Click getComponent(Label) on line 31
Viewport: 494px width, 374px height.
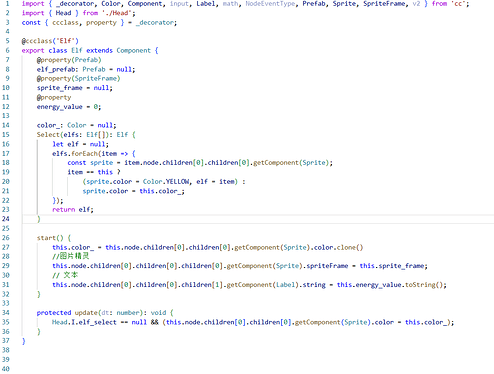pos(262,285)
